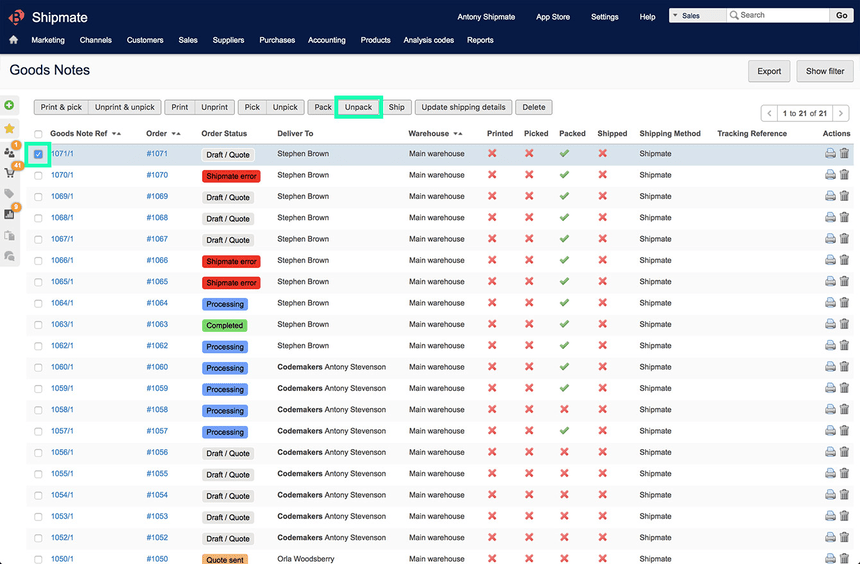Viewport: 860px width, 564px height.
Task: Sort by Warehouse column arrows
Action: 458,133
